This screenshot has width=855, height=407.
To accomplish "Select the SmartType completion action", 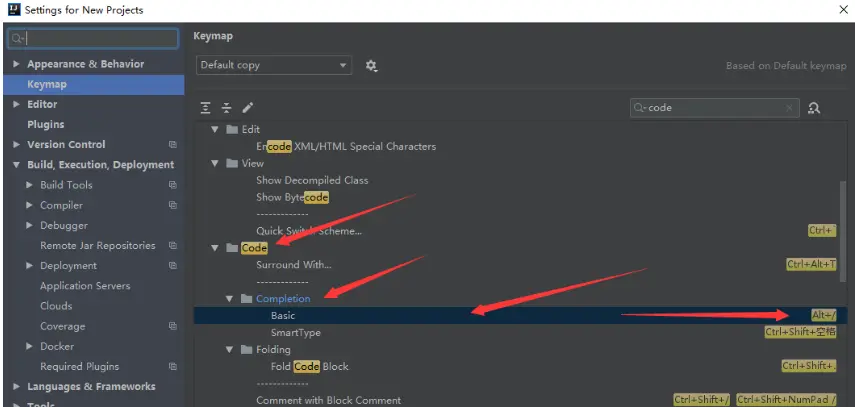I will [515, 332].
